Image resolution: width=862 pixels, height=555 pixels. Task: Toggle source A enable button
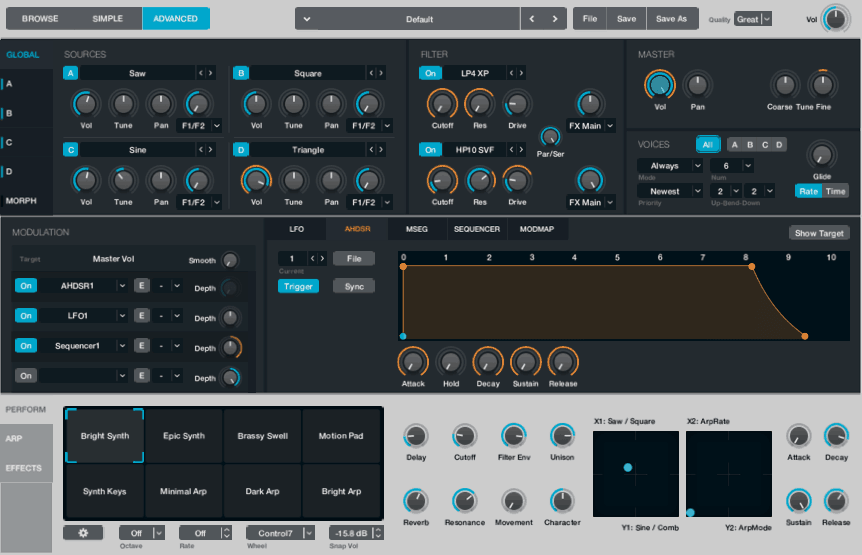(70, 73)
